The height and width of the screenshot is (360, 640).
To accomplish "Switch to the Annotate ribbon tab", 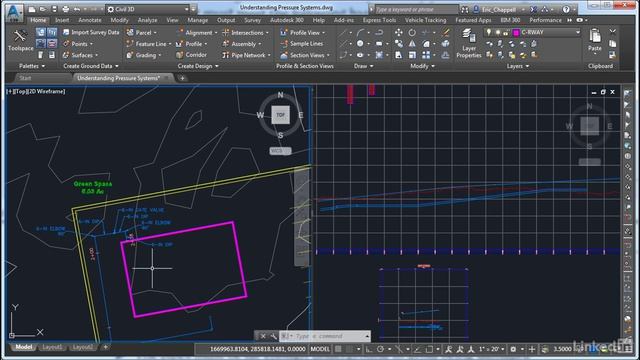I will tap(90, 20).
